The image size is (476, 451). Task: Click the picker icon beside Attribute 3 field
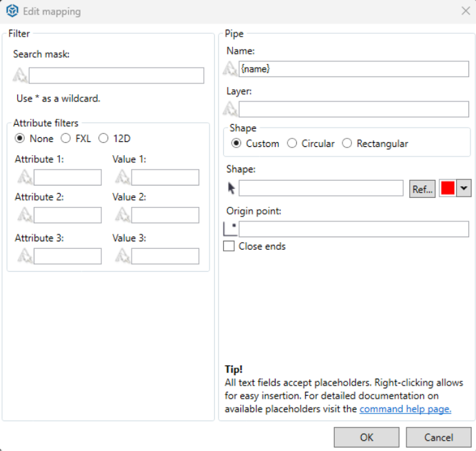click(x=25, y=256)
